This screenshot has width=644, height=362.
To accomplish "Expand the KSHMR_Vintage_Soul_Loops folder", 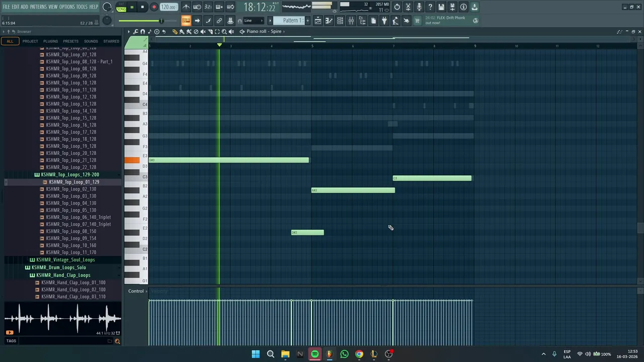I will (65, 260).
